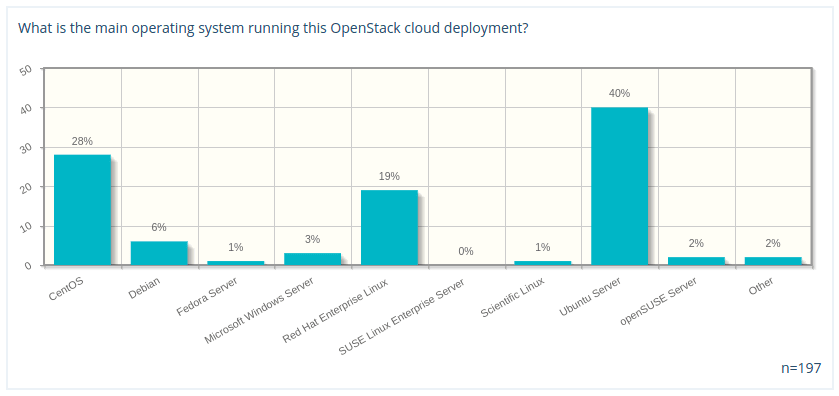Click the n=197 sample size text
The height and width of the screenshot is (396, 839).
pos(801,368)
